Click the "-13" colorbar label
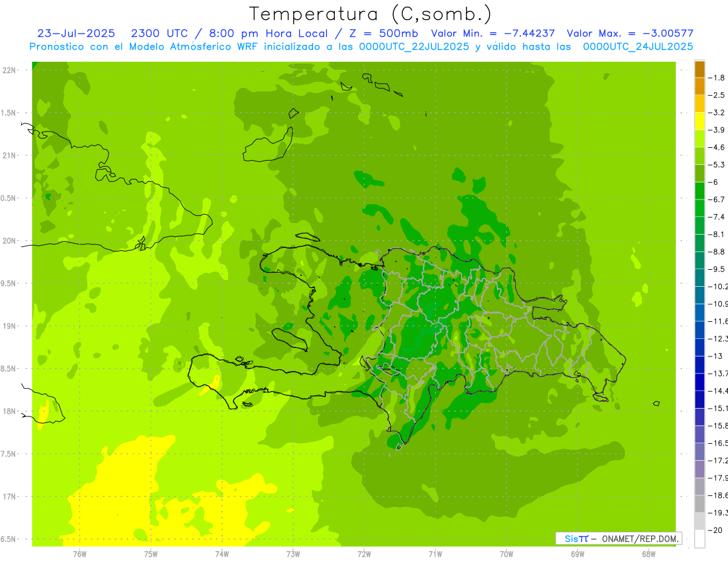Image resolution: width=728 pixels, height=562 pixels. (x=716, y=356)
